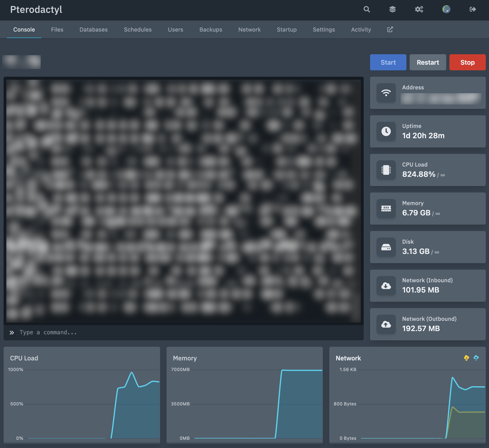Open the Settings tab
This screenshot has height=448, width=489.
324,30
